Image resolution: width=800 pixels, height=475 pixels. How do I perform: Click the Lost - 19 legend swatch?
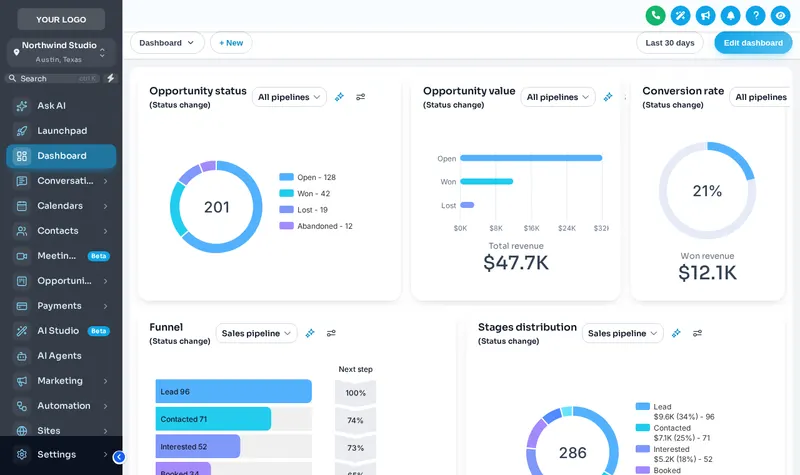pos(286,210)
